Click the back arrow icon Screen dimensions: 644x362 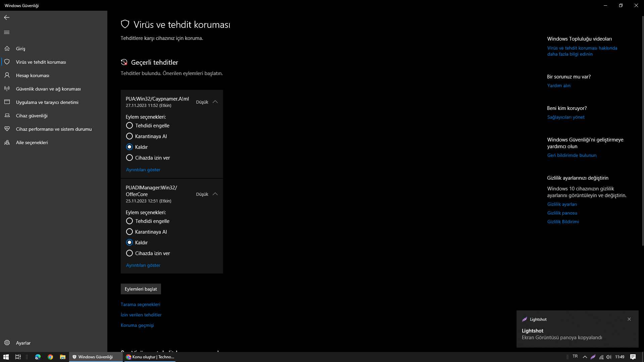tap(7, 17)
